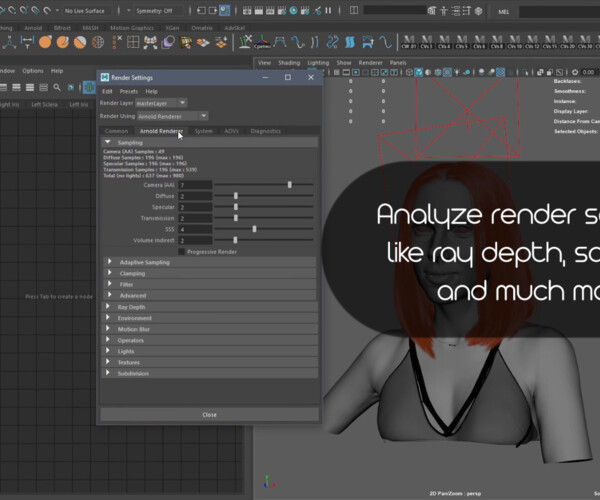The image size is (600, 500).
Task: Click the highlighted grid icon in node editor toolbar
Action: click(x=90, y=88)
